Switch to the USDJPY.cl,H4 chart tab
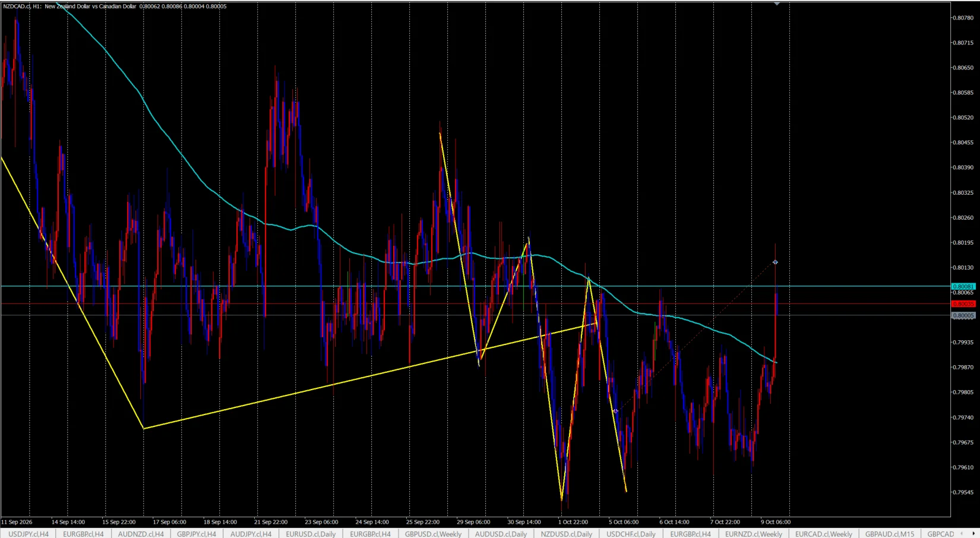980x538 pixels. tap(29, 534)
